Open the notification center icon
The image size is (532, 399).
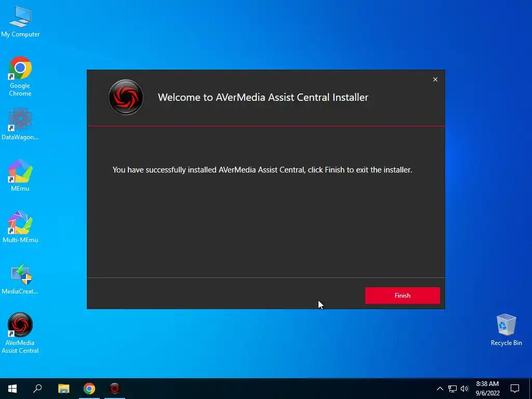coord(515,389)
